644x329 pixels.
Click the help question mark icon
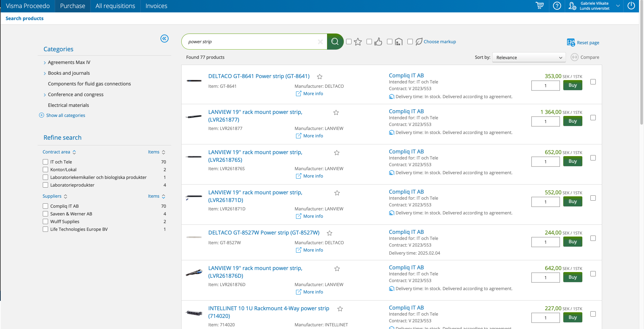coord(557,6)
